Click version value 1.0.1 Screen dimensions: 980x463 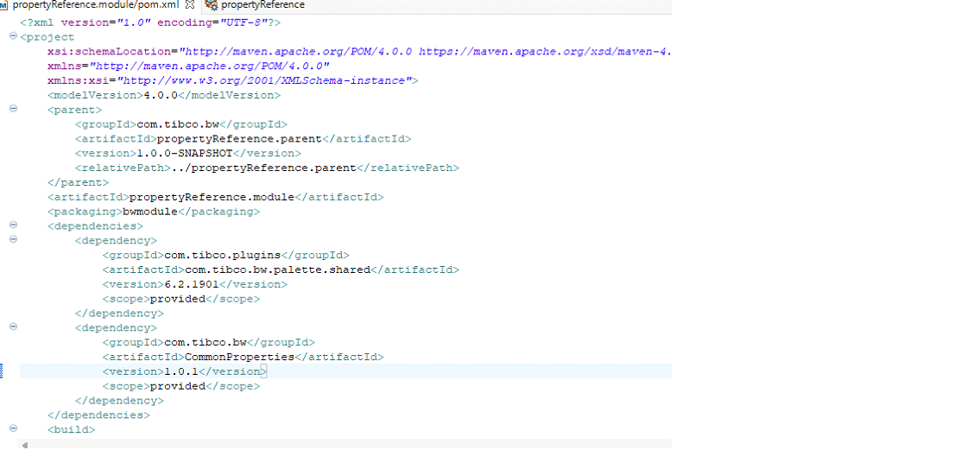181,371
